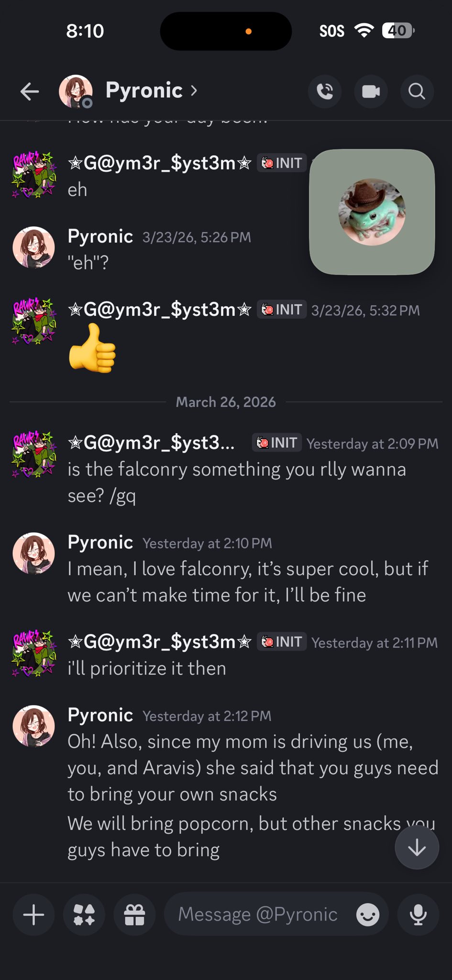The height and width of the screenshot is (980, 452).
Task: Jump to latest messages arrow
Action: pos(417,847)
